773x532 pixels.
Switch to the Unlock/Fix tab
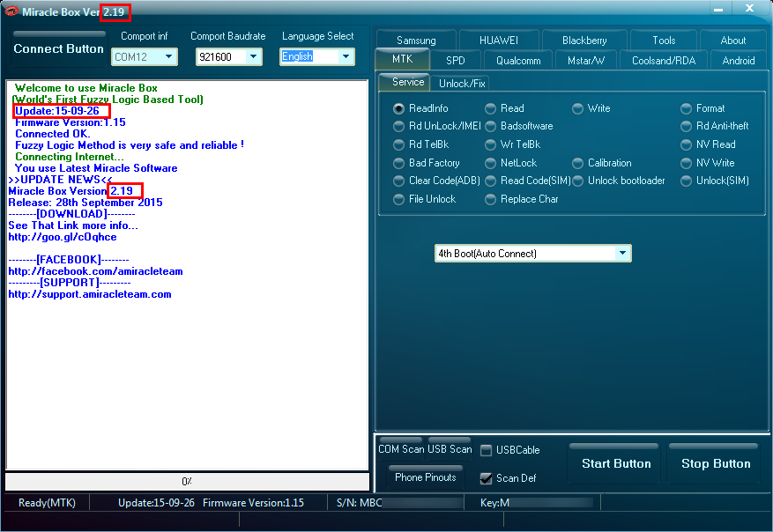[x=462, y=84]
